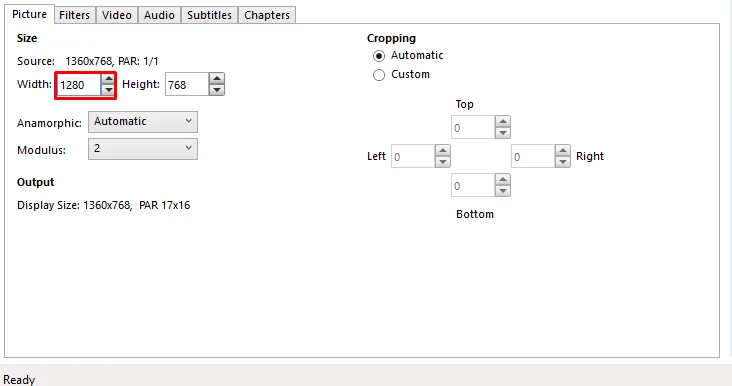Click the Height input field

coord(187,84)
